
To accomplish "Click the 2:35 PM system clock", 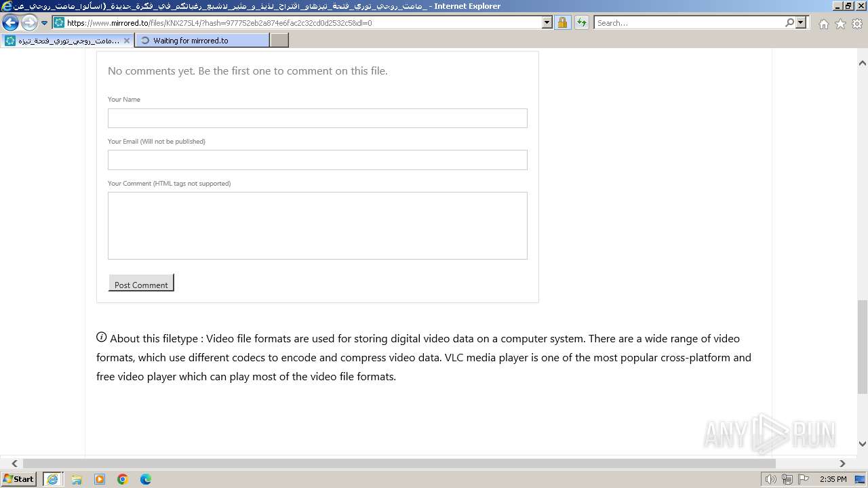I will coord(833,479).
